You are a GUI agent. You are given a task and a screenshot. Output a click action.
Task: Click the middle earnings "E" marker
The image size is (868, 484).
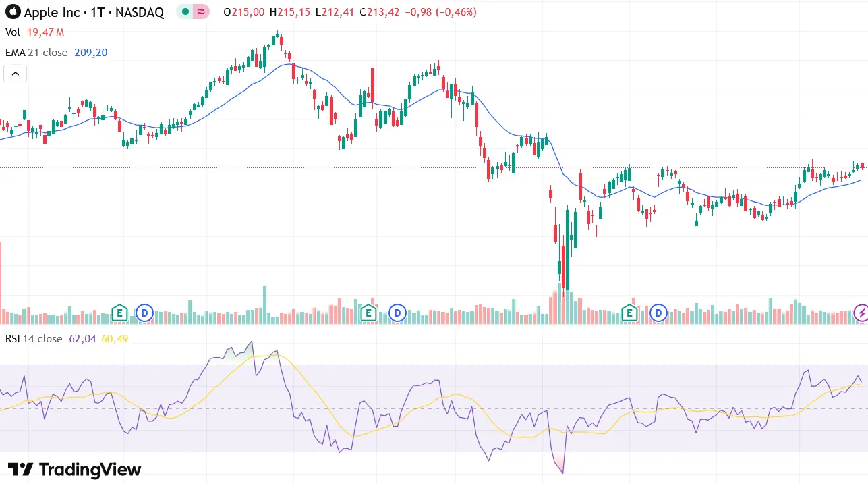click(x=368, y=313)
